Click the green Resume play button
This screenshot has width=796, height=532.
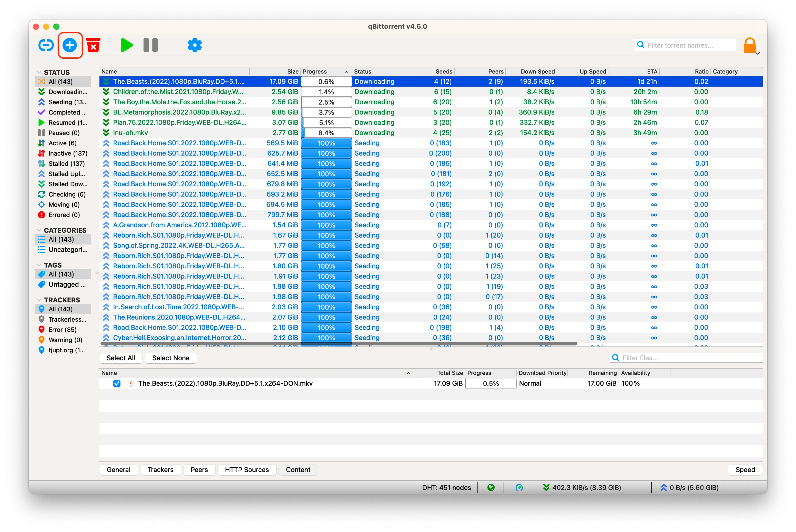[x=127, y=45]
